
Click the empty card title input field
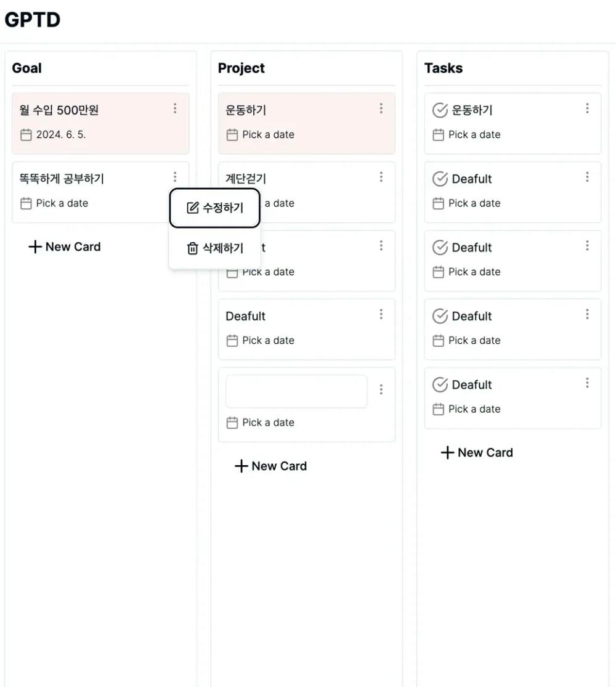(296, 391)
